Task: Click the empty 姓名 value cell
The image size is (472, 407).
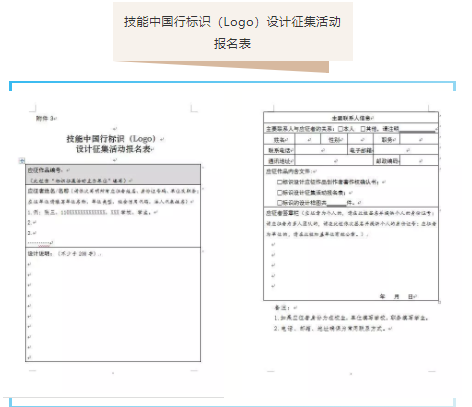Action: point(307,140)
